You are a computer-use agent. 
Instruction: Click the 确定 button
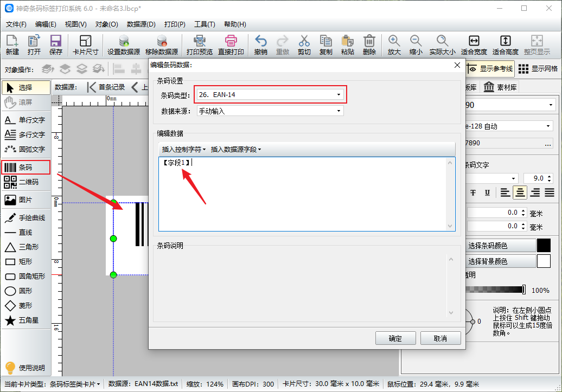395,338
